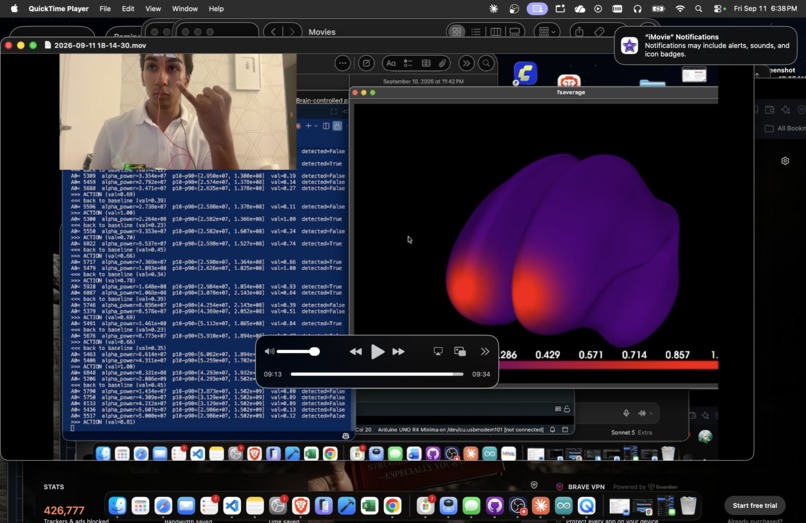The image size is (806, 523).
Task: Switch Finder Movies window to icon view
Action: (456, 32)
